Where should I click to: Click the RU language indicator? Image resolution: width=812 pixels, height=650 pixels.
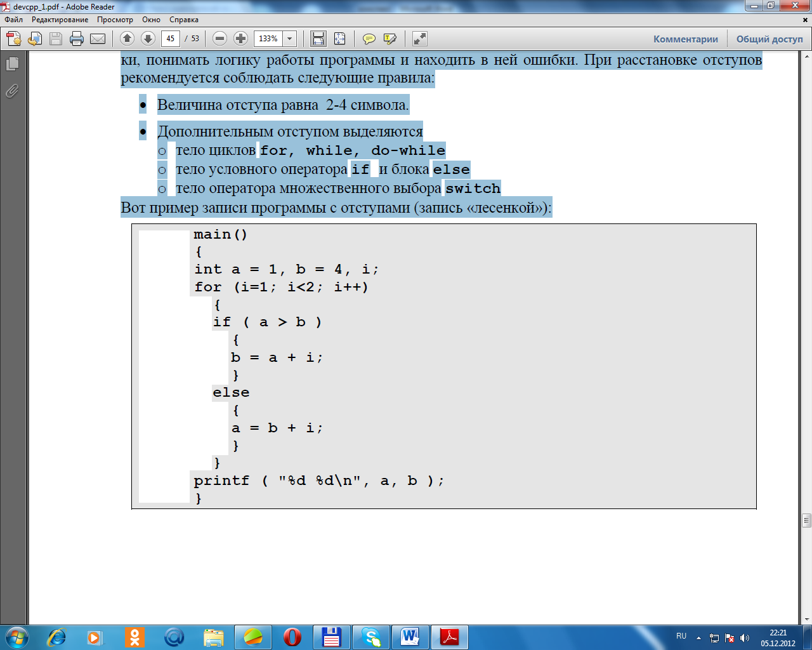pos(681,636)
